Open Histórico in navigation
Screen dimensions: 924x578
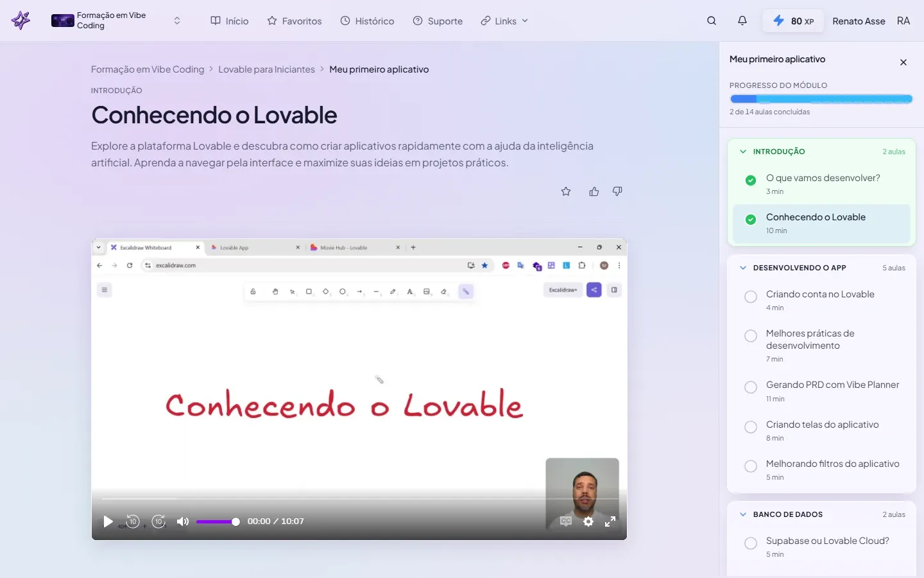[x=367, y=21]
